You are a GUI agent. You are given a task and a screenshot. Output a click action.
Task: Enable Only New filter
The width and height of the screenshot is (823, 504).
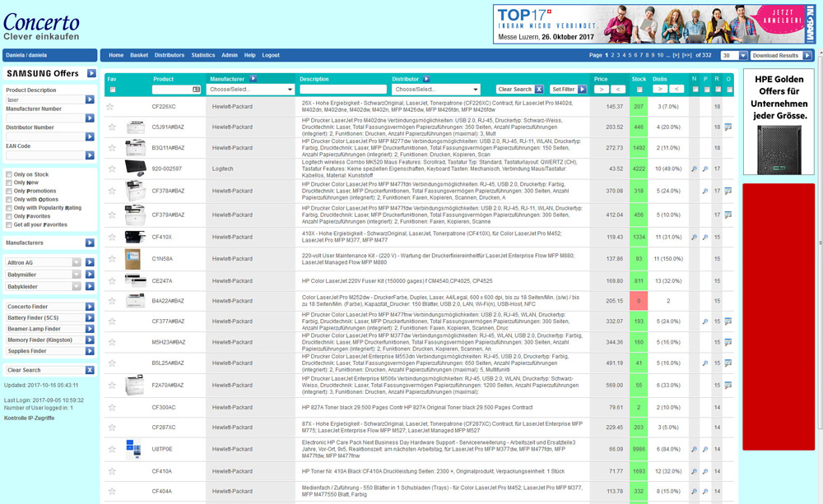coord(9,183)
